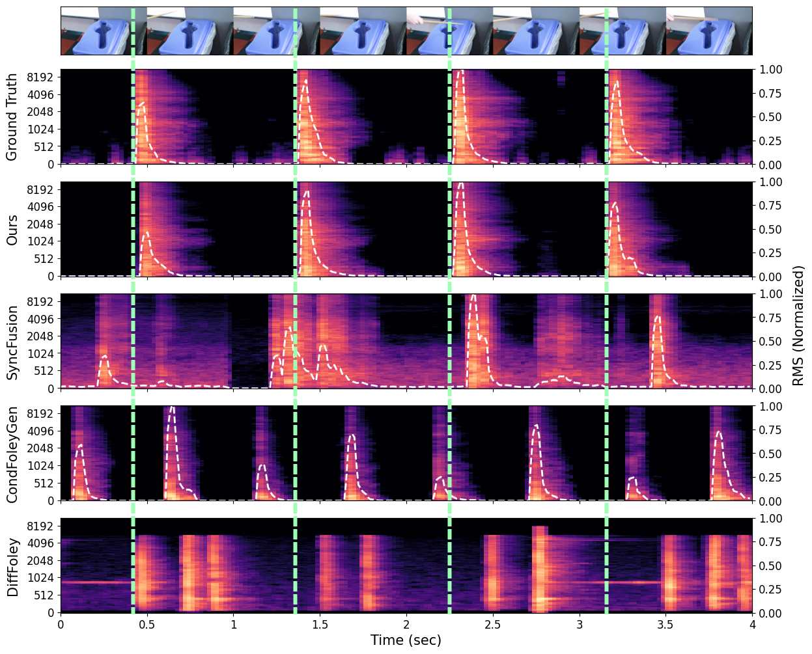This screenshot has height=654, width=812.
Task: Select the first video frame thumbnail
Action: click(104, 31)
